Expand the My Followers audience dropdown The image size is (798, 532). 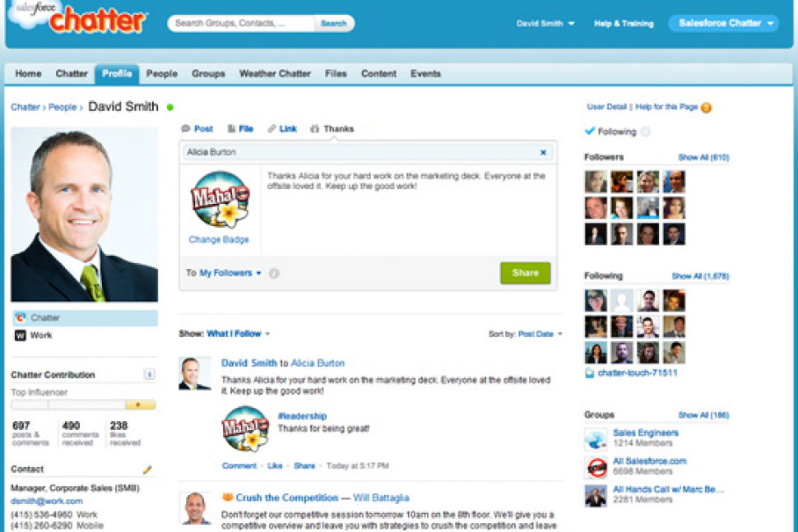(x=230, y=273)
